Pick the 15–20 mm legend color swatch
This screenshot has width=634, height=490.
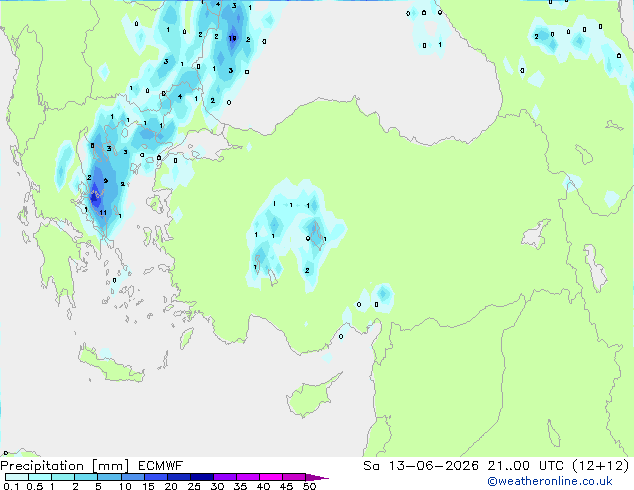point(155,477)
